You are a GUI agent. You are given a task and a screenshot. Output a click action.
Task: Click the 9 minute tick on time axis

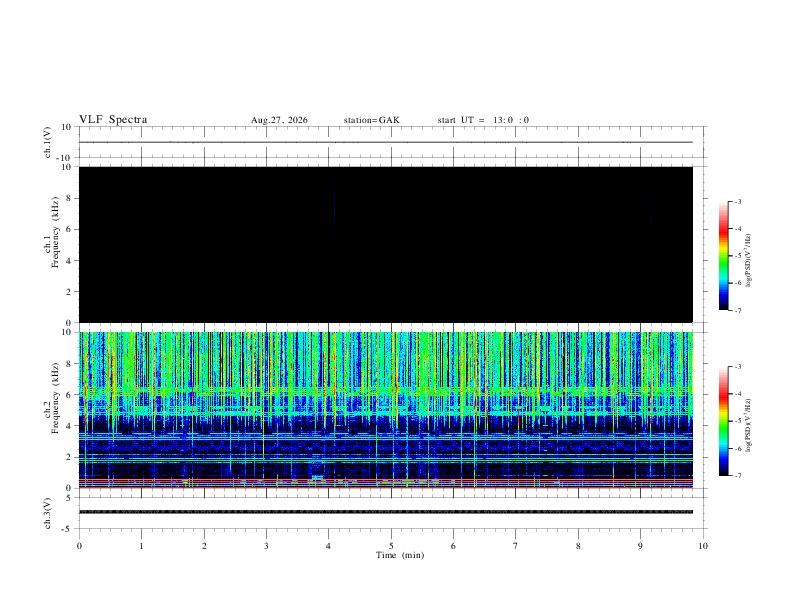(640, 546)
